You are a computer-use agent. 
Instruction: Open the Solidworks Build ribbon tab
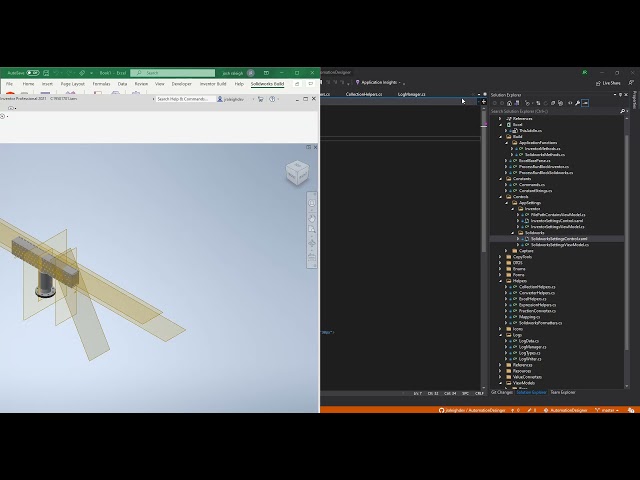pos(267,84)
